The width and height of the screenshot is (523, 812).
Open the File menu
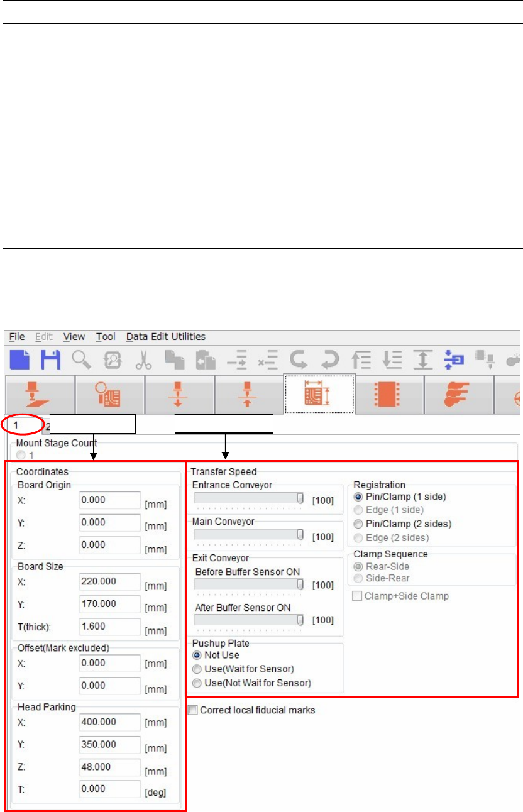tap(17, 337)
